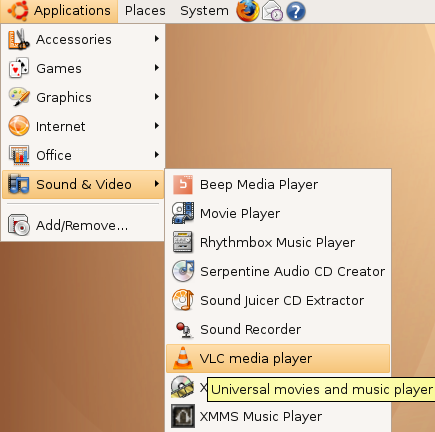
Task: Launch Serpentine Audio CD Creator
Action: [x=278, y=271]
